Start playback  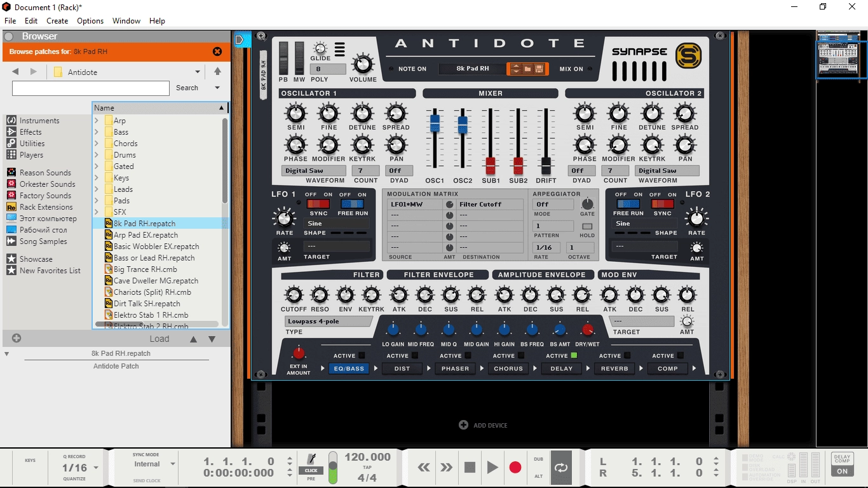tap(492, 468)
